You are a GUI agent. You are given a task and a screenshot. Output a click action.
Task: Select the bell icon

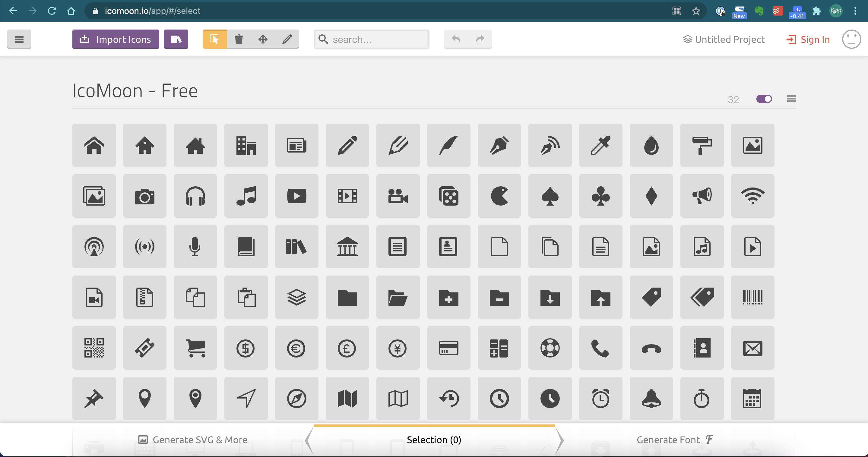pos(651,399)
